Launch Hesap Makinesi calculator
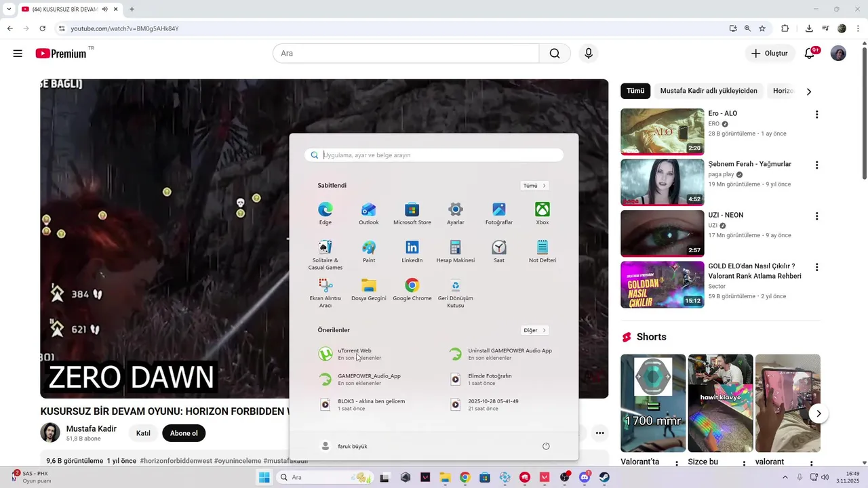 (x=456, y=251)
